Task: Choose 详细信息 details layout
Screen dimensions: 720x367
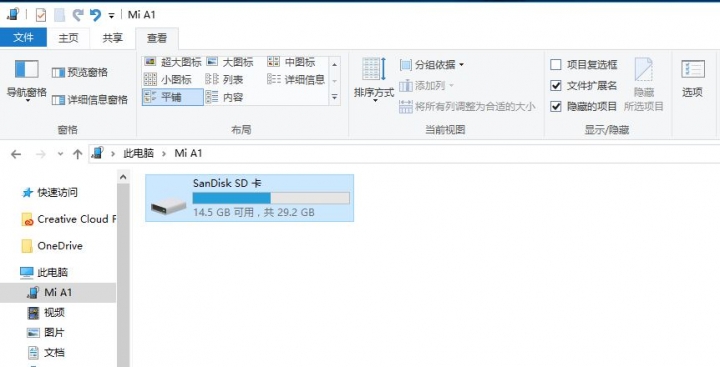Action: click(x=296, y=79)
